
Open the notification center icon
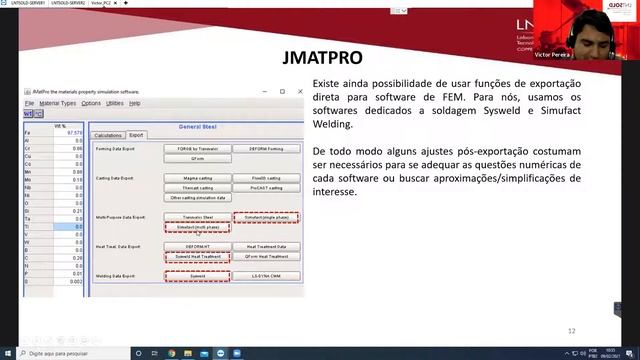[629, 353]
